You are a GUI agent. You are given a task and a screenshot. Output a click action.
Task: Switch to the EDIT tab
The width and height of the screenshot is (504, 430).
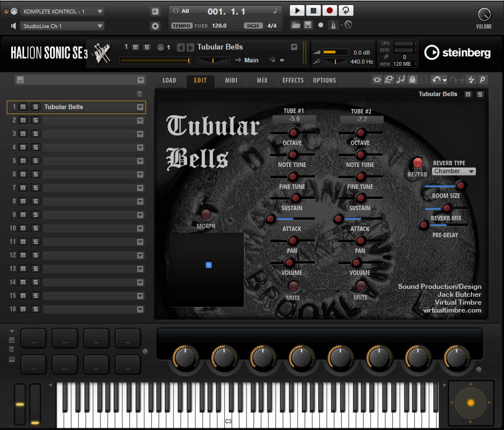pyautogui.click(x=200, y=80)
